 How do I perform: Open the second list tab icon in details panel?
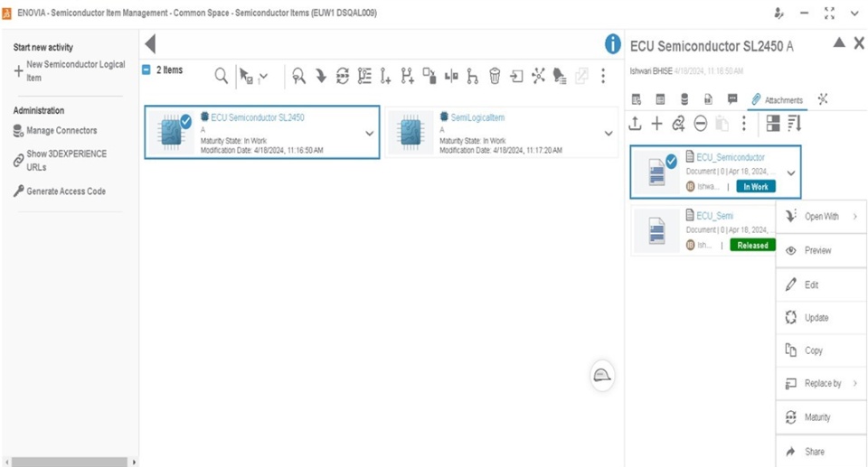[x=660, y=99]
